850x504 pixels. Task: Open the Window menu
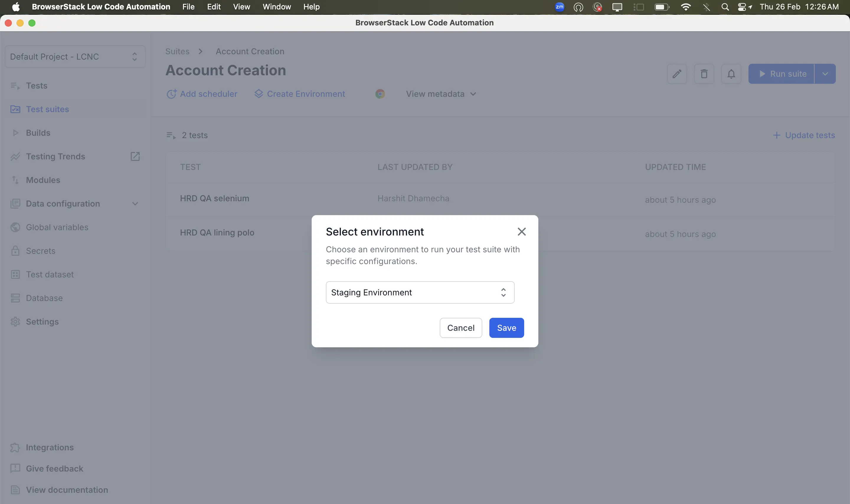[277, 7]
